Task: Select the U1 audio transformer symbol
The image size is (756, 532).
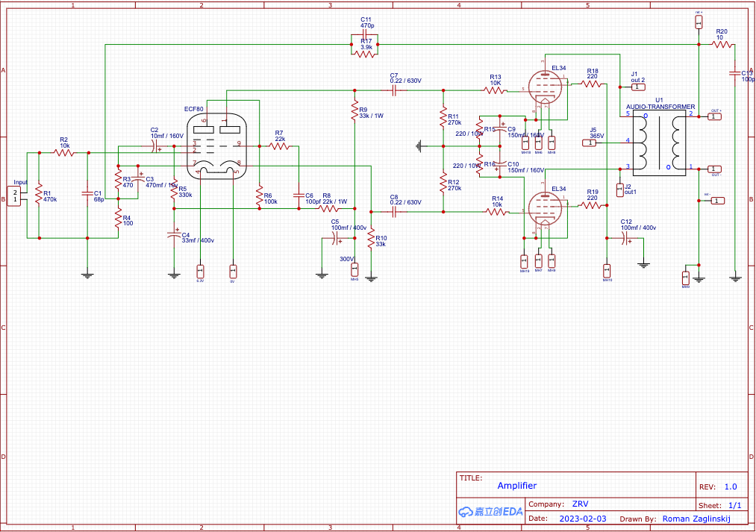Action: tap(659, 145)
